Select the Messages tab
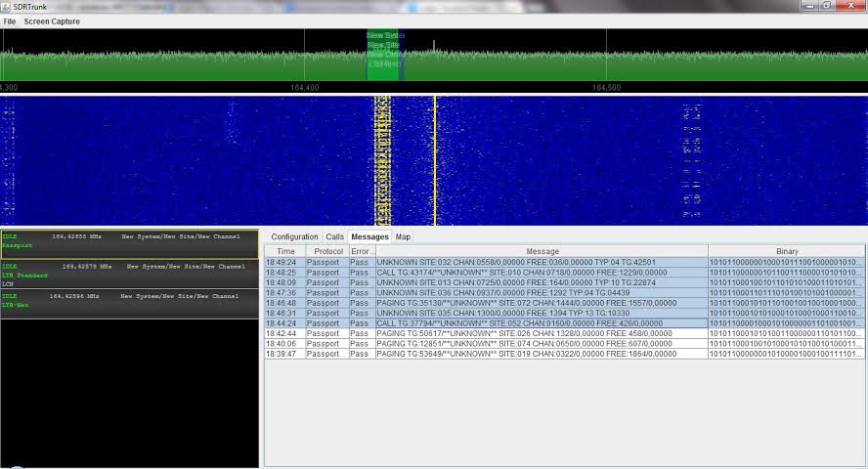 [x=369, y=236]
